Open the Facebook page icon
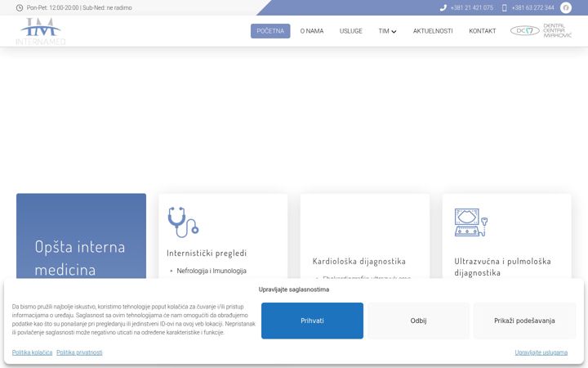The image size is (588, 368). tap(565, 7)
